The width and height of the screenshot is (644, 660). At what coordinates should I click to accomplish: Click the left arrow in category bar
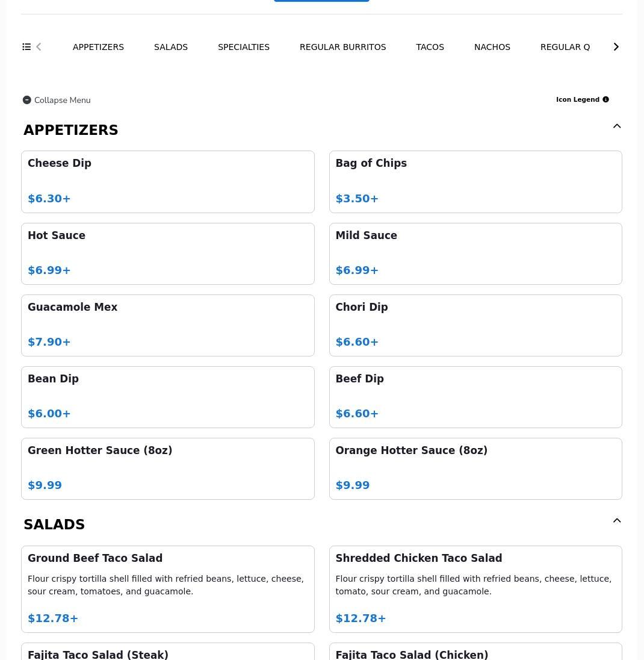[x=39, y=47]
